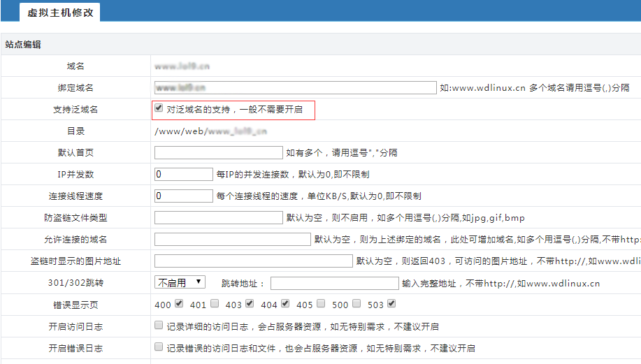Toggle the 403 error page checkbox
Screen dimensions: 641x364
pos(250,304)
